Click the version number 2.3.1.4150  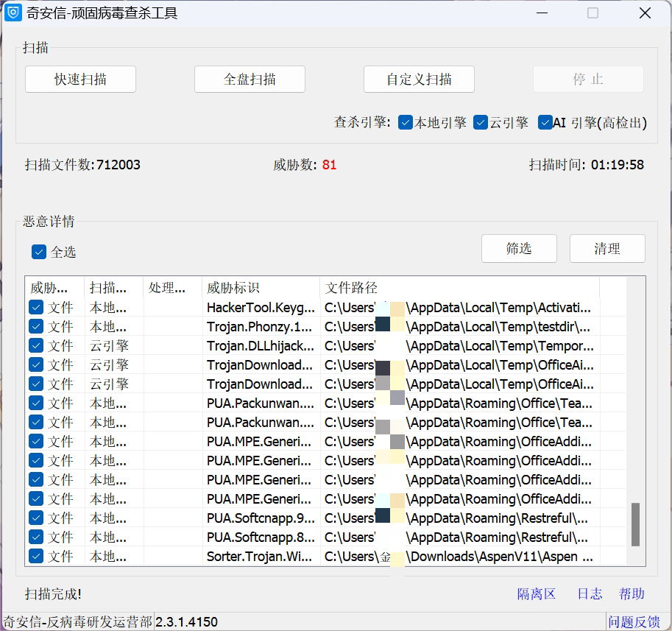click(186, 622)
